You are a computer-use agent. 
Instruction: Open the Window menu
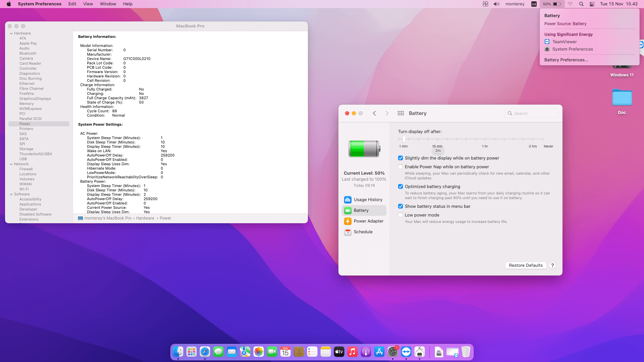[x=108, y=4]
